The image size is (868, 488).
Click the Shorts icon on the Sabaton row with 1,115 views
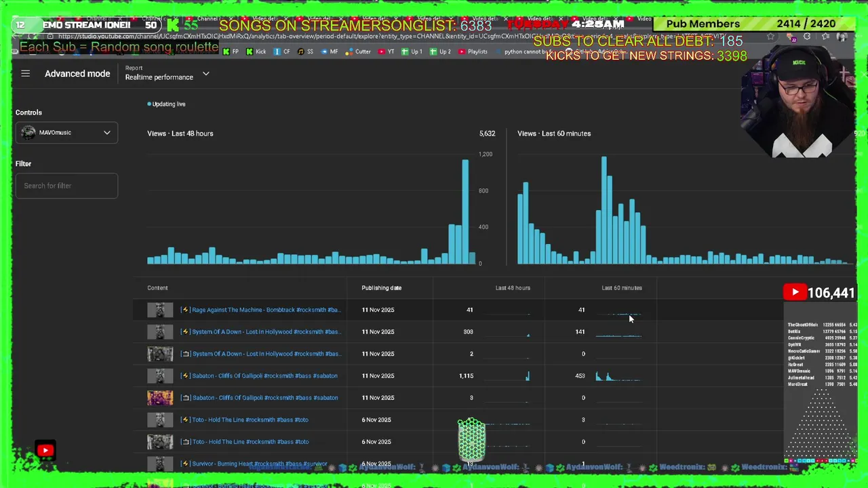point(185,375)
